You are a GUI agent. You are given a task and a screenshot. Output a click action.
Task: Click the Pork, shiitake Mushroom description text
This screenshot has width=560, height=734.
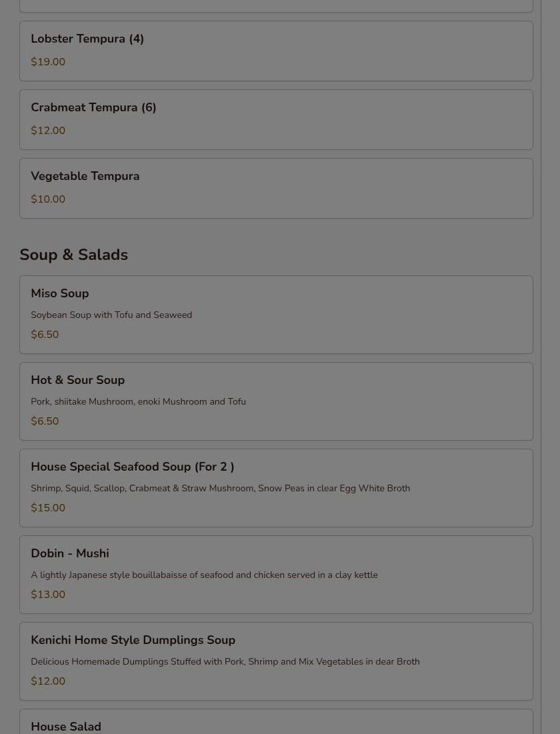coord(138,401)
